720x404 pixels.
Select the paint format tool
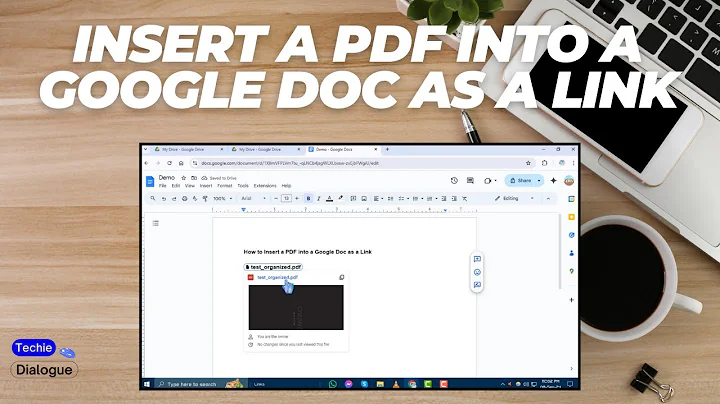click(205, 198)
